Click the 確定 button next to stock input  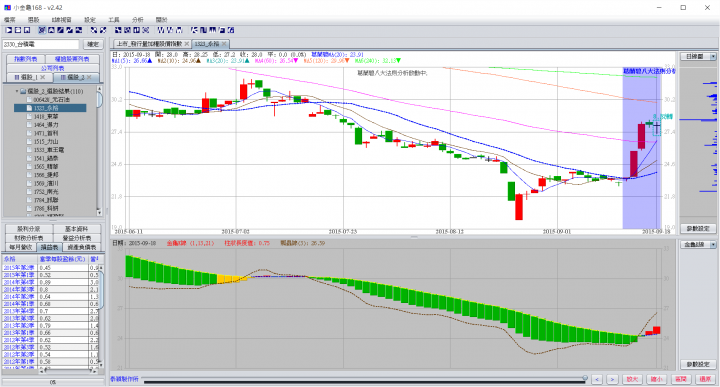coord(93,44)
